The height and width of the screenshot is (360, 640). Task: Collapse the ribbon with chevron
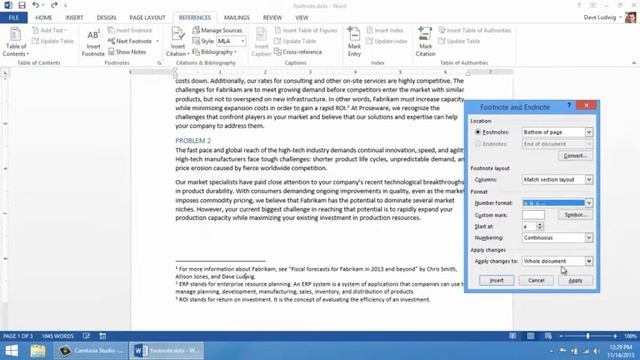tap(633, 63)
